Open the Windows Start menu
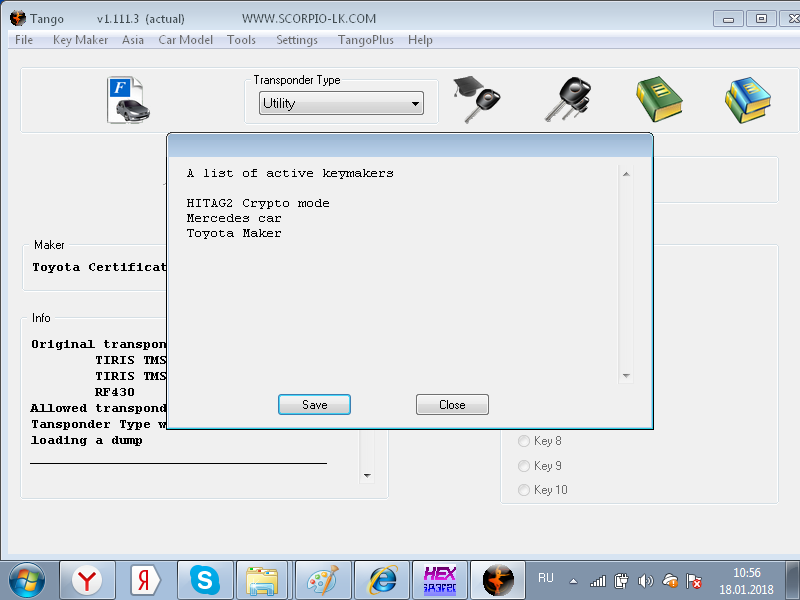This screenshot has width=800, height=600. pyautogui.click(x=27, y=581)
